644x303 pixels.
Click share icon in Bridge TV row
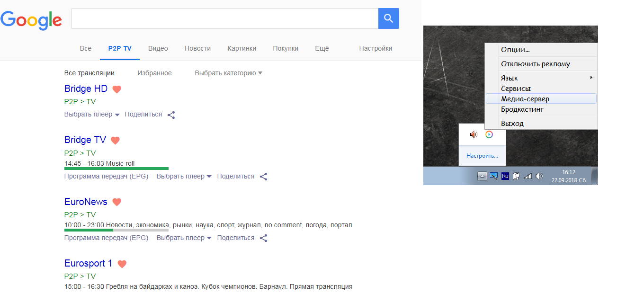coord(264,177)
